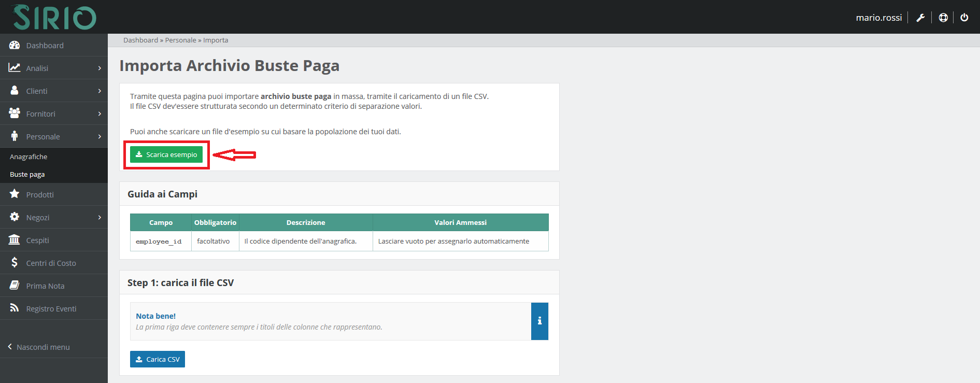Screen dimensions: 980x383
Task: Open the Prima Nota menu entry
Action: tap(45, 286)
